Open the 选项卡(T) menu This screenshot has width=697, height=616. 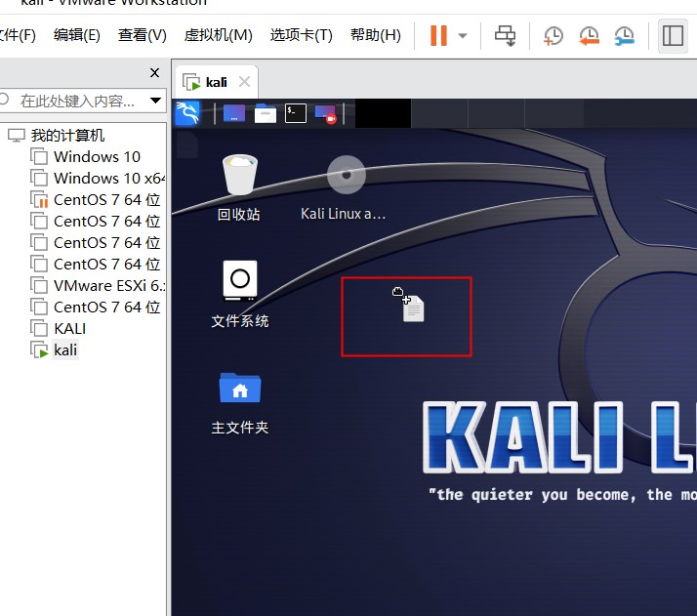point(302,35)
